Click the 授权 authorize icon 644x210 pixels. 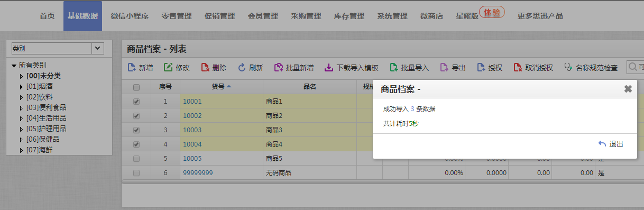point(481,68)
